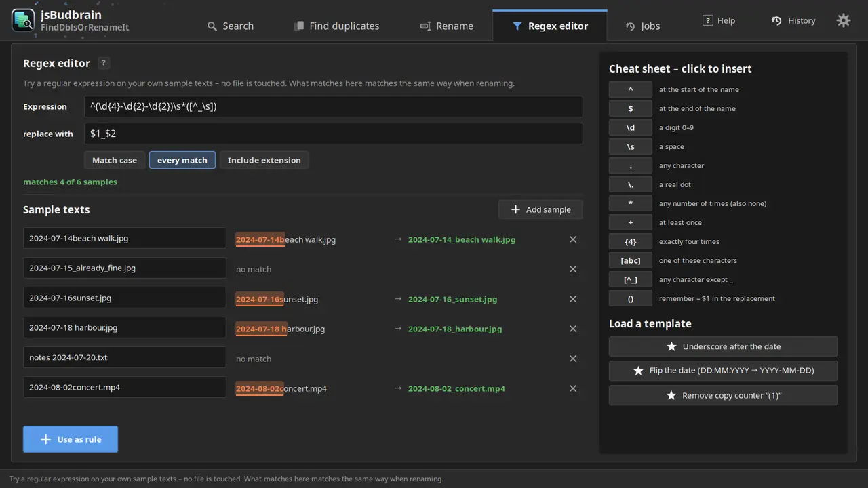
Task: Remove the 2024-07-15_already_fine.jpg sample
Action: point(573,269)
